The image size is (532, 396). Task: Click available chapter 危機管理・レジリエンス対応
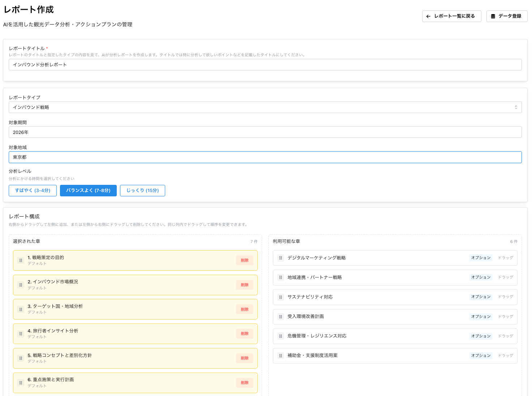click(317, 336)
